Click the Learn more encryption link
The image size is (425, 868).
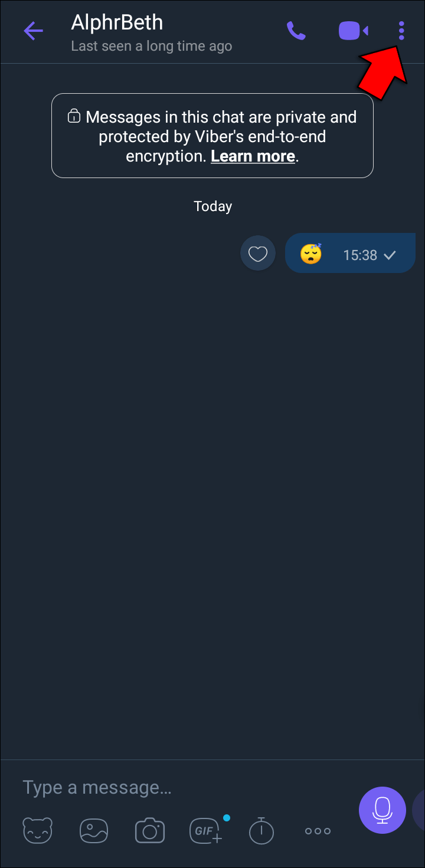click(253, 156)
